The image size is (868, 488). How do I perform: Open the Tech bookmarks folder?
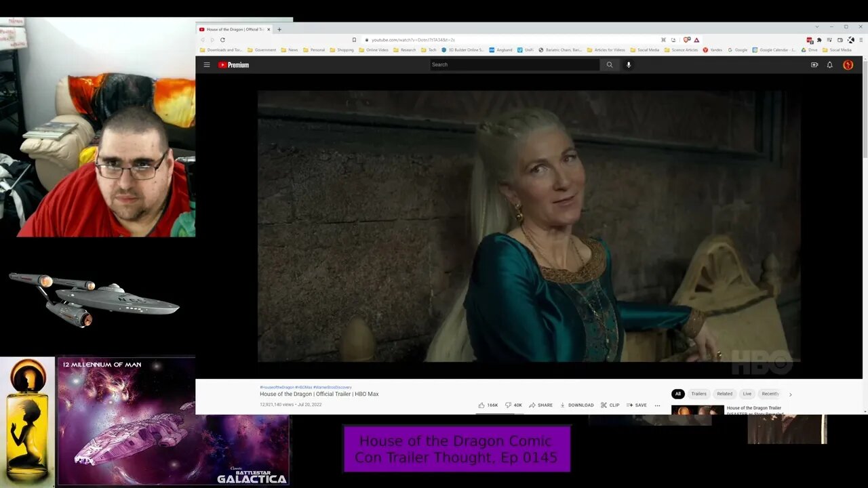tap(429, 50)
